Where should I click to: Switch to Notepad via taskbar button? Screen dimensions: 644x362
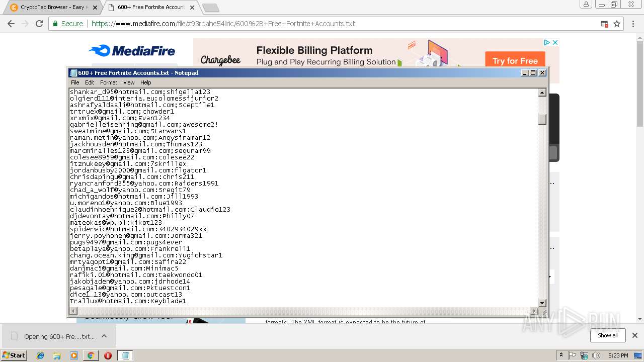coord(125,355)
